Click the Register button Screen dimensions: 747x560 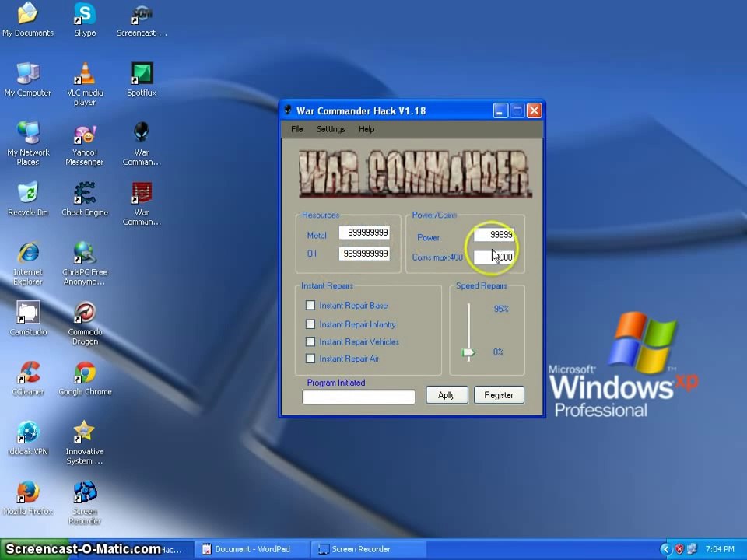(499, 395)
